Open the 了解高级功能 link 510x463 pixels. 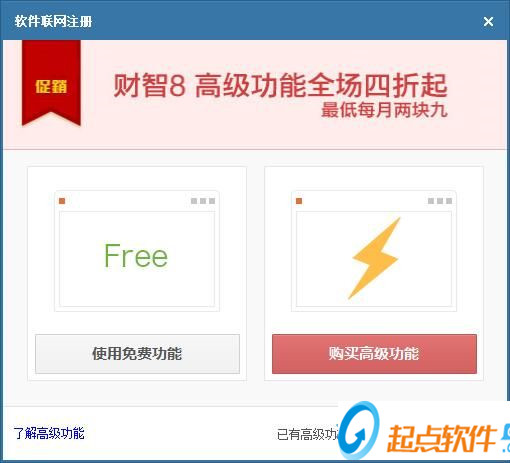[x=49, y=433]
